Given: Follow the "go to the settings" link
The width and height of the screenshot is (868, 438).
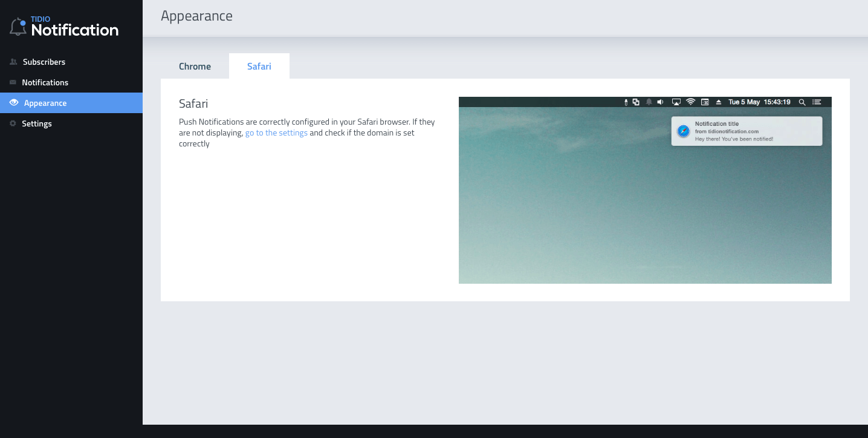Looking at the screenshot, I should (276, 132).
